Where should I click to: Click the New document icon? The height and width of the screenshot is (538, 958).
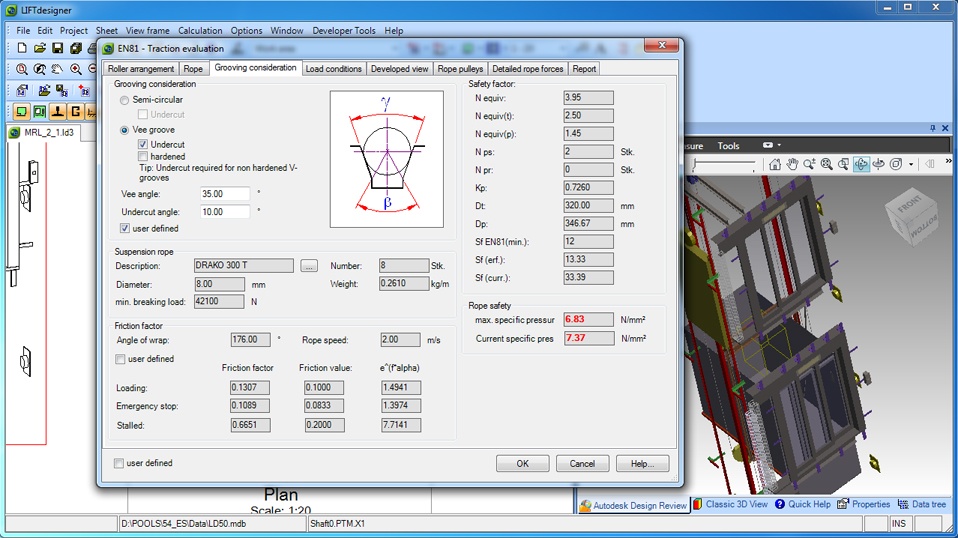(x=22, y=48)
